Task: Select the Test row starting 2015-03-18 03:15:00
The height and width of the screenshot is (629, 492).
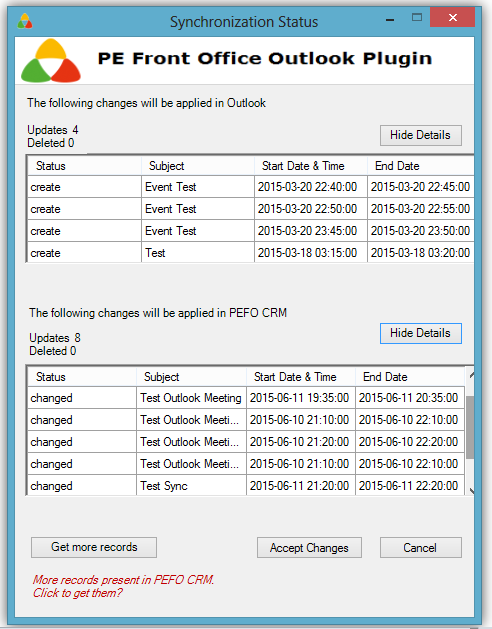Action: pos(250,253)
